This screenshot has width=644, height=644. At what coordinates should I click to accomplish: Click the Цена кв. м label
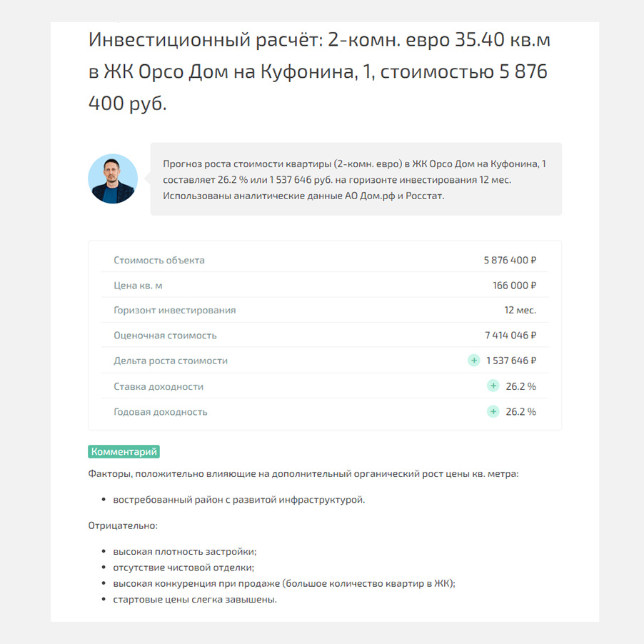[138, 286]
